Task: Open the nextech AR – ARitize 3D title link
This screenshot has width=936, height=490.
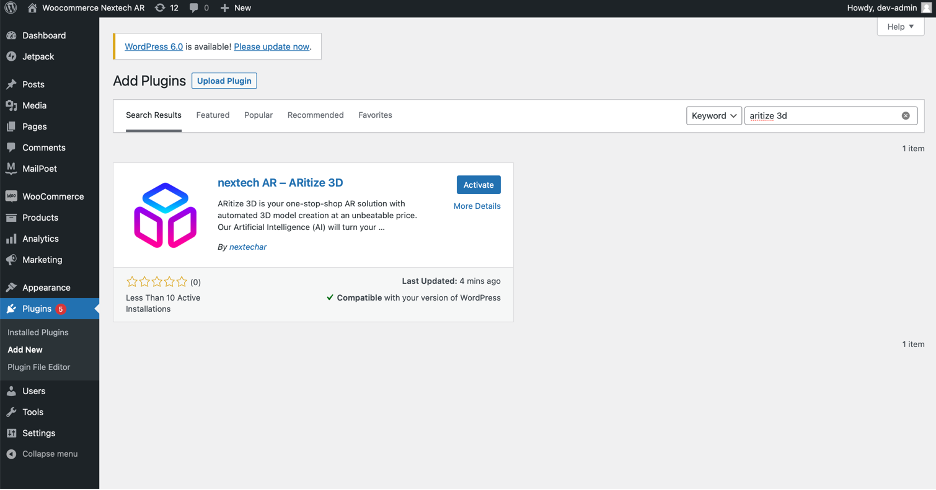Action: pos(280,183)
